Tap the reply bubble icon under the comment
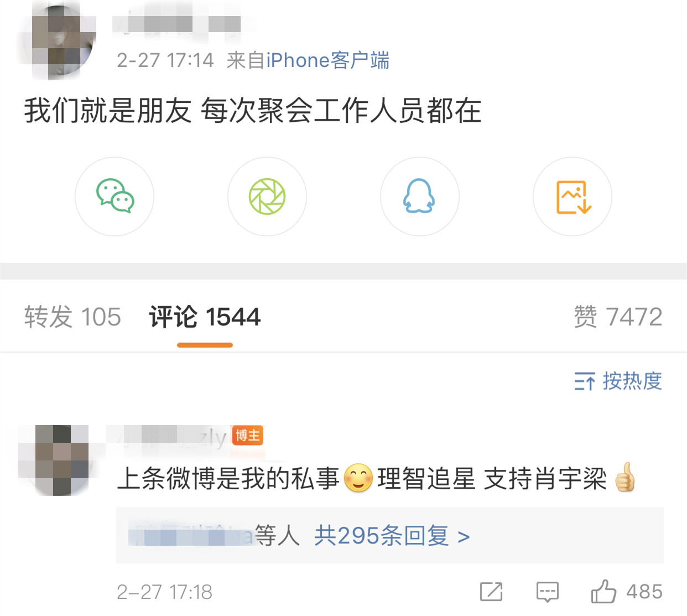This screenshot has height=616, width=687. click(x=548, y=592)
